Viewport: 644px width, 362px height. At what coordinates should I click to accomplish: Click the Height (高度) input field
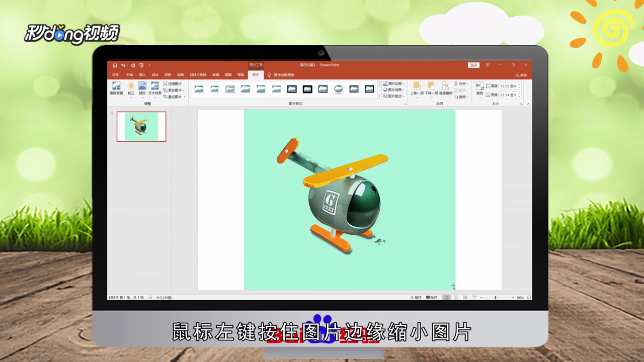pyautogui.click(x=510, y=86)
